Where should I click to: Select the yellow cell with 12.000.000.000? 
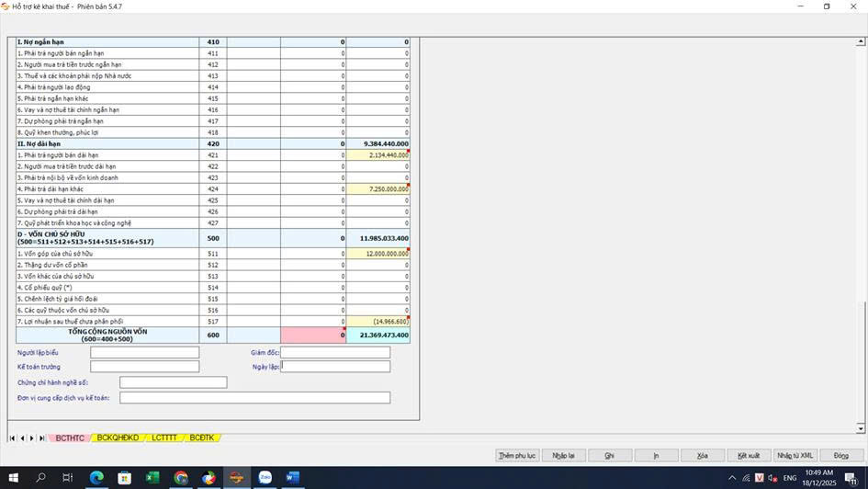click(x=378, y=254)
